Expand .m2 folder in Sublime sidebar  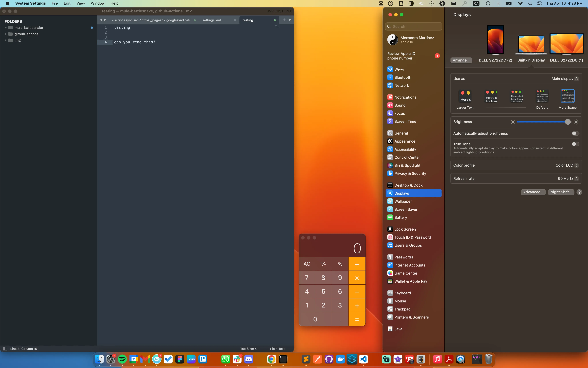click(6, 40)
